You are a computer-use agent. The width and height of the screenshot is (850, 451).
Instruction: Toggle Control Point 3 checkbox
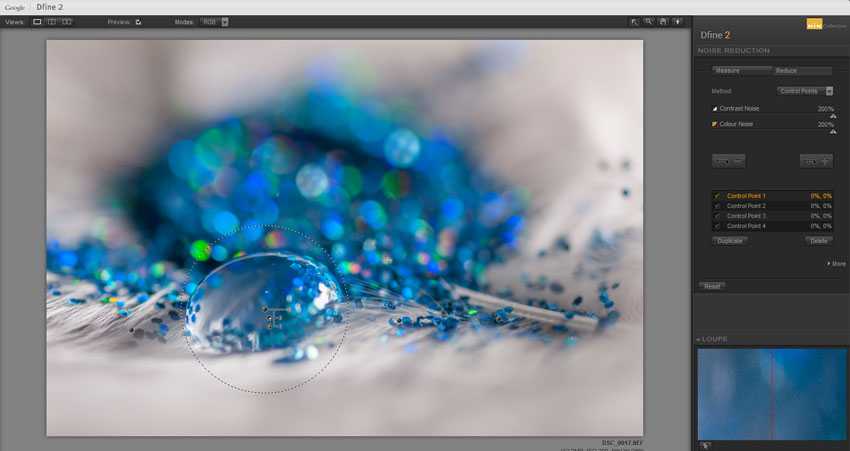[x=716, y=216]
